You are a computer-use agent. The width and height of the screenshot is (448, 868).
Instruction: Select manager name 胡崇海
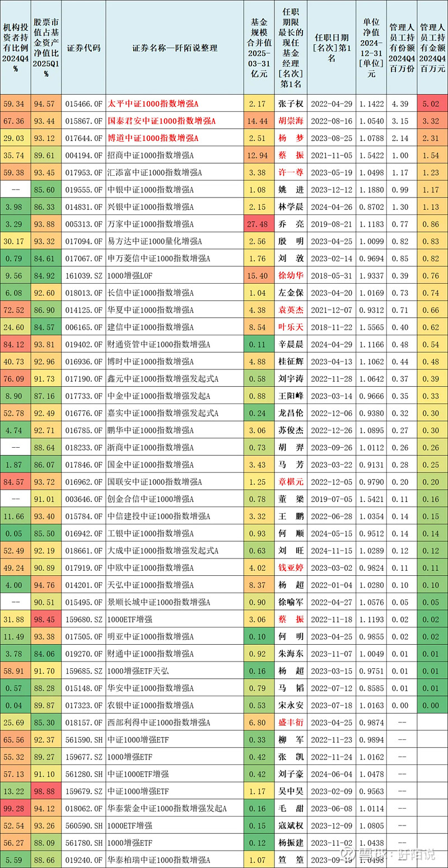pyautogui.click(x=291, y=121)
